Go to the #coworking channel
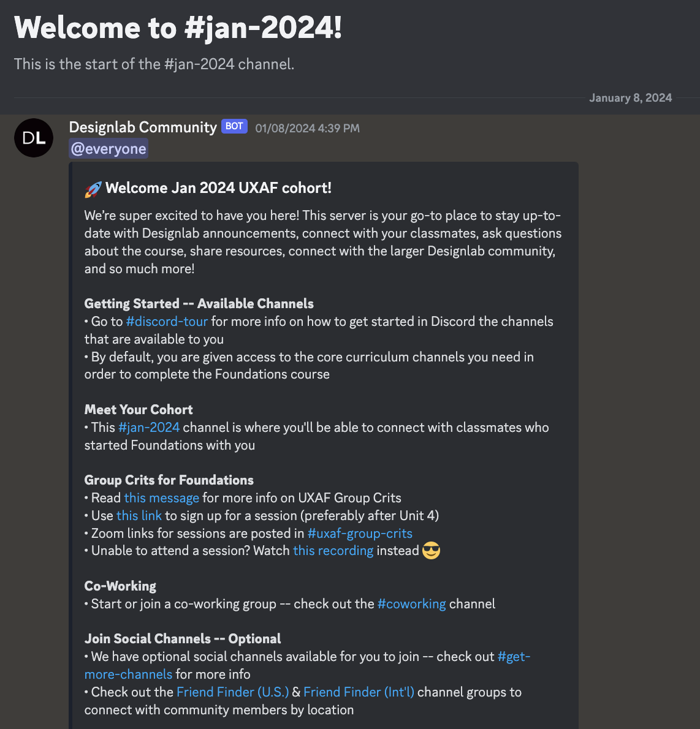 (411, 604)
